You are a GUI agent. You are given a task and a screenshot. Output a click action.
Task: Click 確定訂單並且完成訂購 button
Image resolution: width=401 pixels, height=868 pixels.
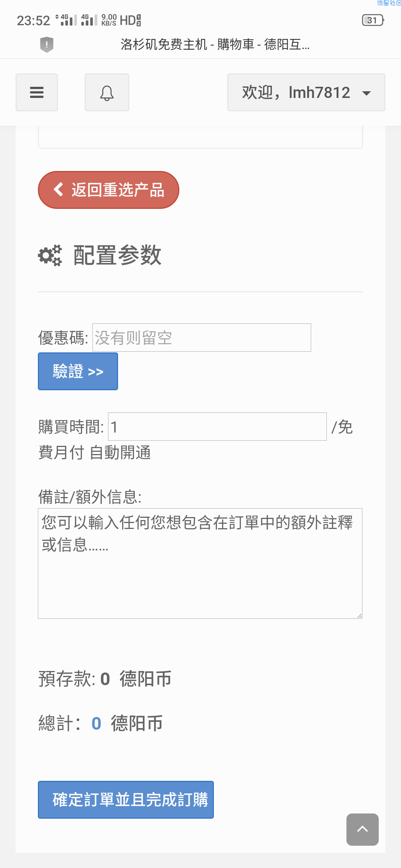[126, 800]
